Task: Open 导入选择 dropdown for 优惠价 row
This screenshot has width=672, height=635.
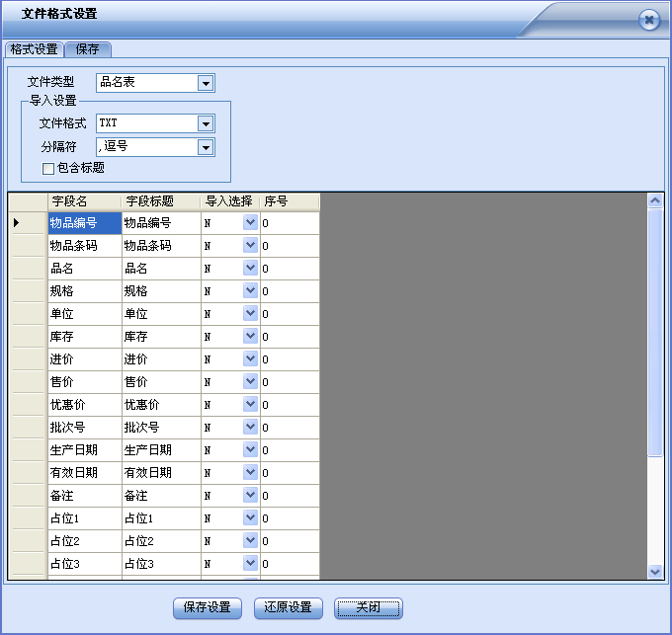Action: click(250, 404)
